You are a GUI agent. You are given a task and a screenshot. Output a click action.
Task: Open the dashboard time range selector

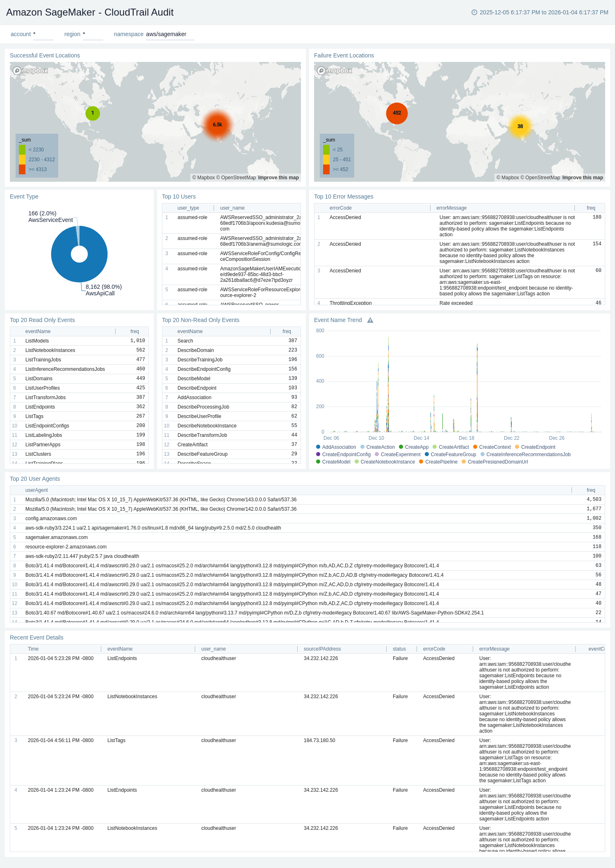coord(544,12)
